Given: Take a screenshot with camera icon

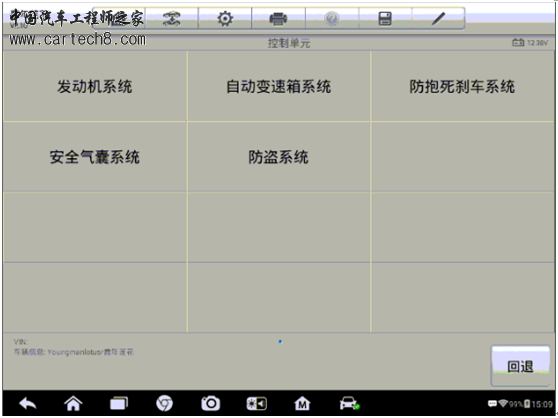Looking at the screenshot, I should tap(211, 404).
